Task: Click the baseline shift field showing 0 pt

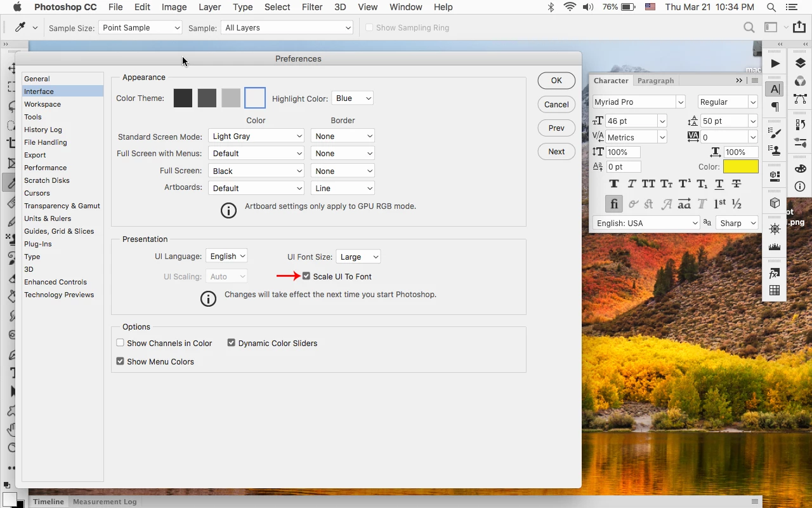Action: 623,166
